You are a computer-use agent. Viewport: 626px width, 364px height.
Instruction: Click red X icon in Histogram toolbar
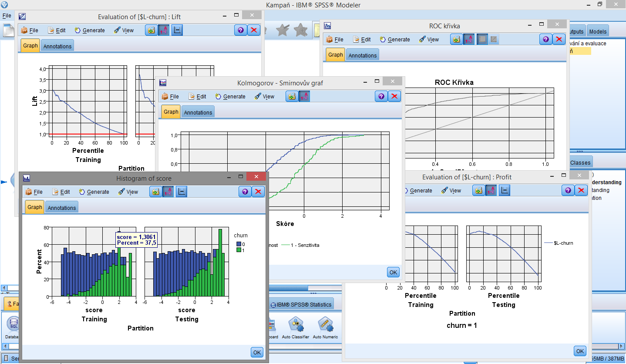click(x=258, y=192)
